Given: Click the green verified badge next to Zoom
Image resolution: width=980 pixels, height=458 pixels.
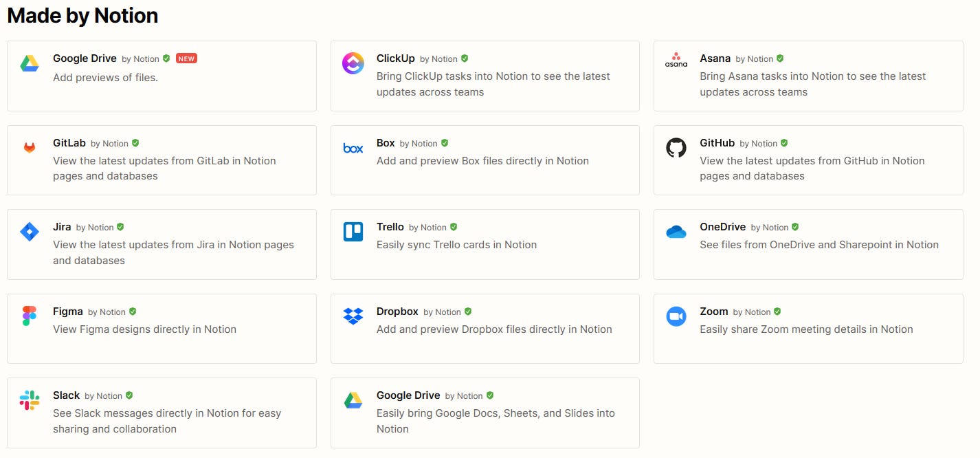Looking at the screenshot, I should (x=777, y=312).
